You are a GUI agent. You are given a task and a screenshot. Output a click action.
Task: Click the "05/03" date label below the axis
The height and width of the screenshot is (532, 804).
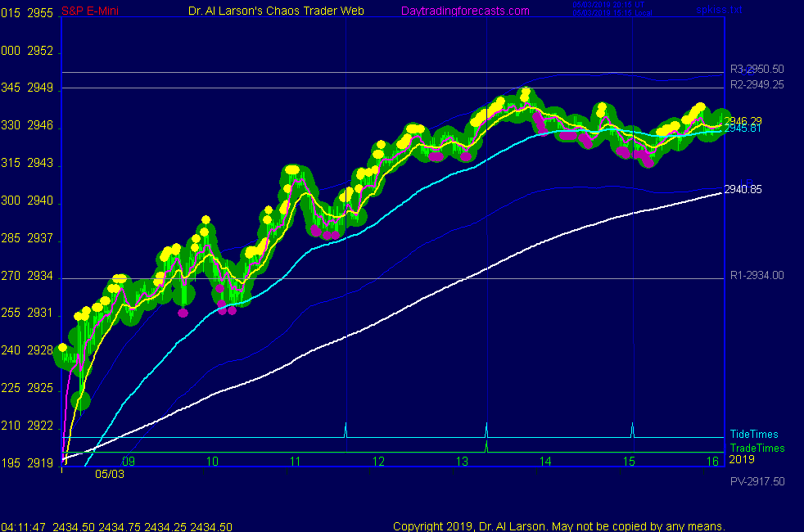click(110, 474)
